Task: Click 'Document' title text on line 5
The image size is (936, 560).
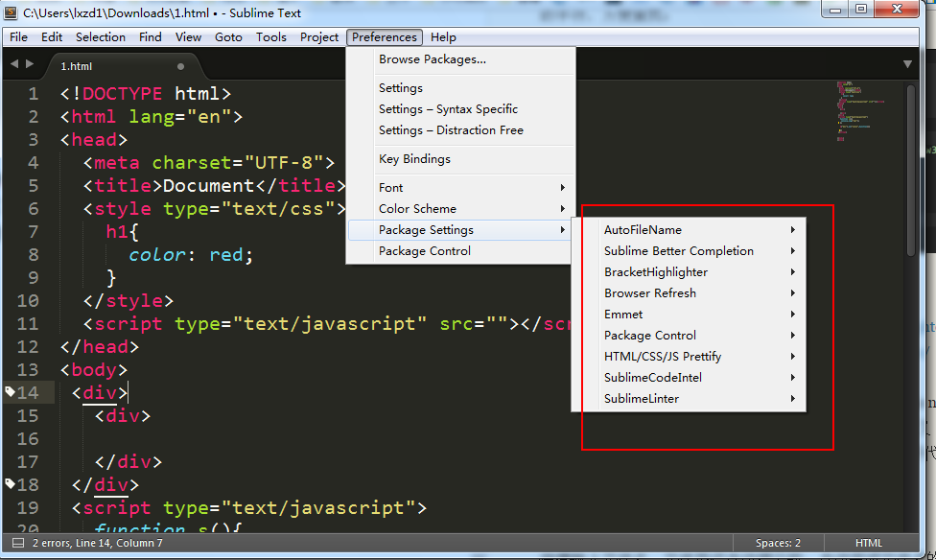Action: [x=209, y=186]
